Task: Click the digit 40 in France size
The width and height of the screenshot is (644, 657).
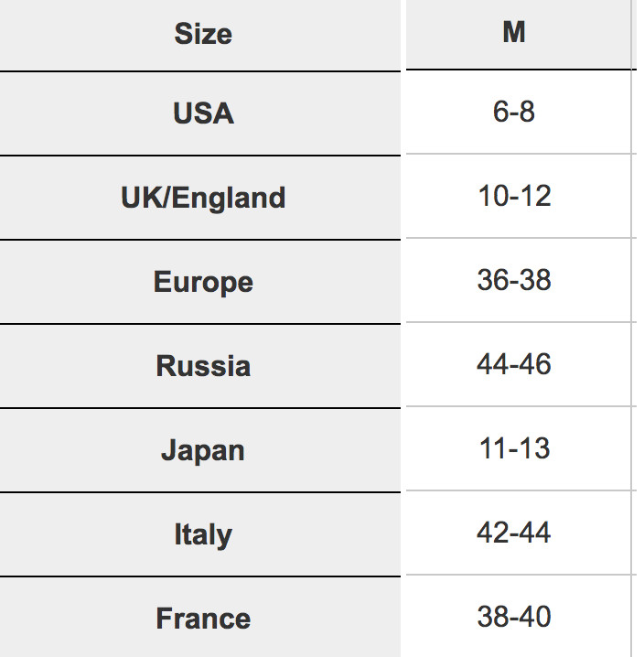Action: pos(536,617)
